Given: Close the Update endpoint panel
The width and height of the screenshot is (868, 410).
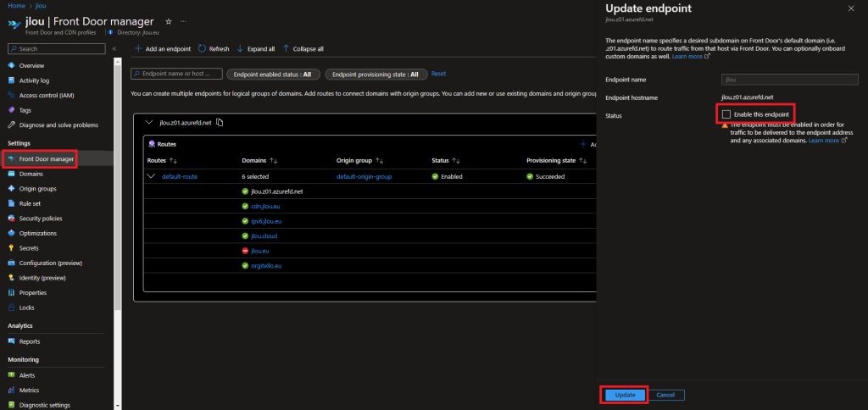Looking at the screenshot, I should click(851, 8).
